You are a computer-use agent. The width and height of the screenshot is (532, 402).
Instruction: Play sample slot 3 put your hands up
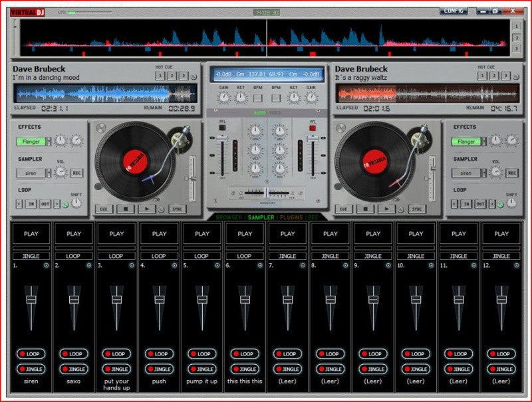coord(116,233)
